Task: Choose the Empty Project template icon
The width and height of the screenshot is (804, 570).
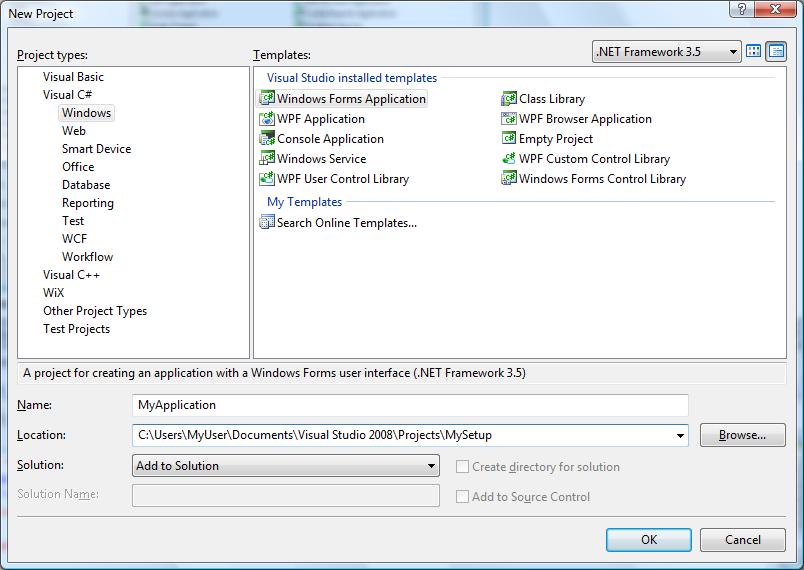Action: pos(509,139)
